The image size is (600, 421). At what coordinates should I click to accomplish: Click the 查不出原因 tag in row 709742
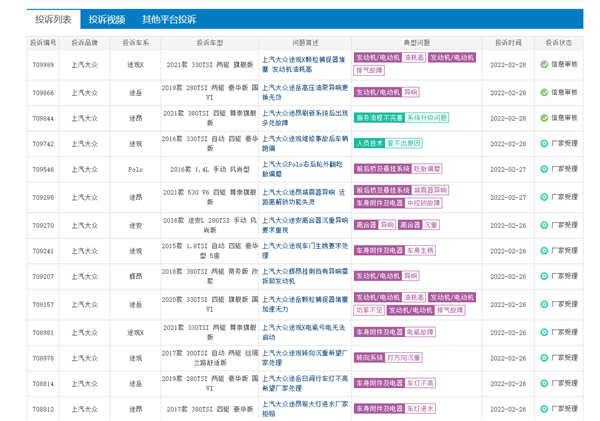click(x=403, y=143)
